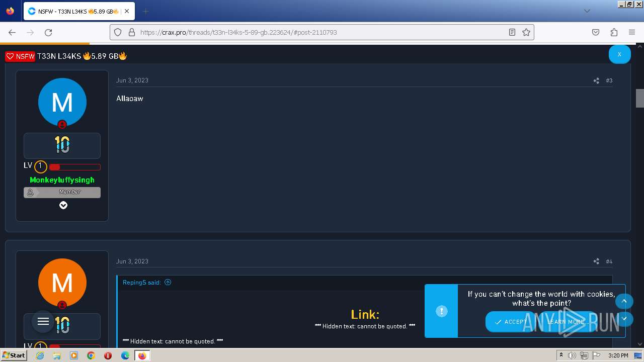View site security lock information
Image resolution: width=644 pixels, height=362 pixels.
(132, 32)
